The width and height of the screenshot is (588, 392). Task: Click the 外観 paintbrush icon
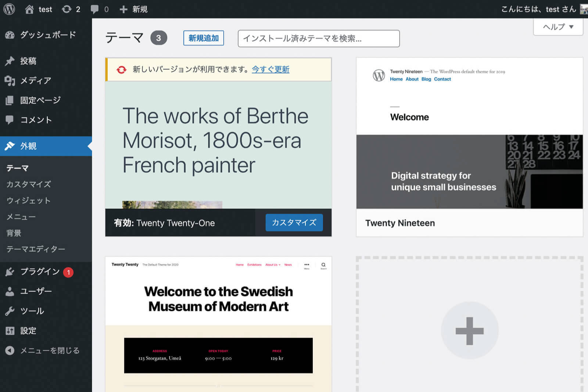click(10, 146)
